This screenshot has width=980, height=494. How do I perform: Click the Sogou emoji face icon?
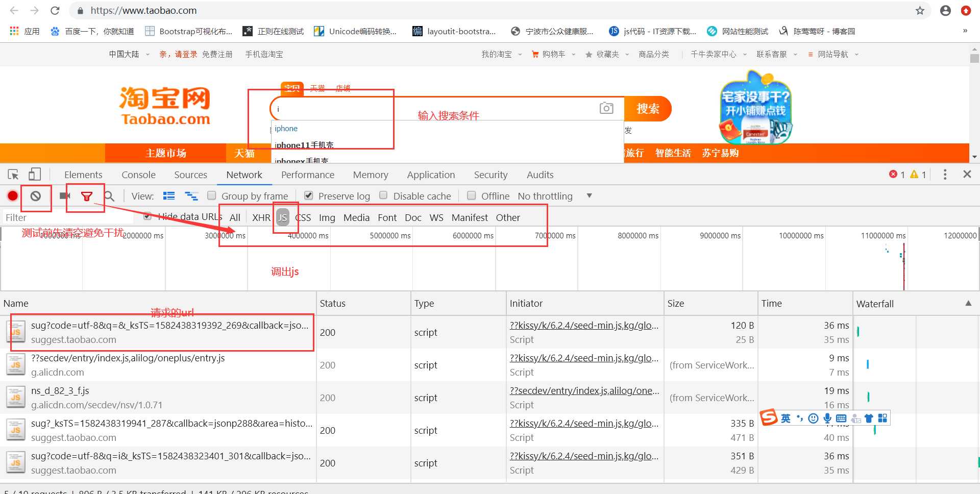(x=814, y=418)
